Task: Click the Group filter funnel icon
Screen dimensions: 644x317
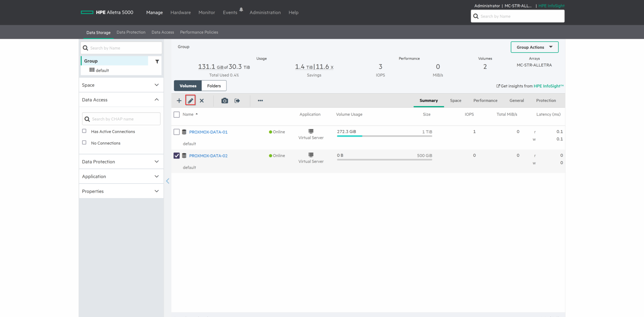Action: (x=157, y=61)
